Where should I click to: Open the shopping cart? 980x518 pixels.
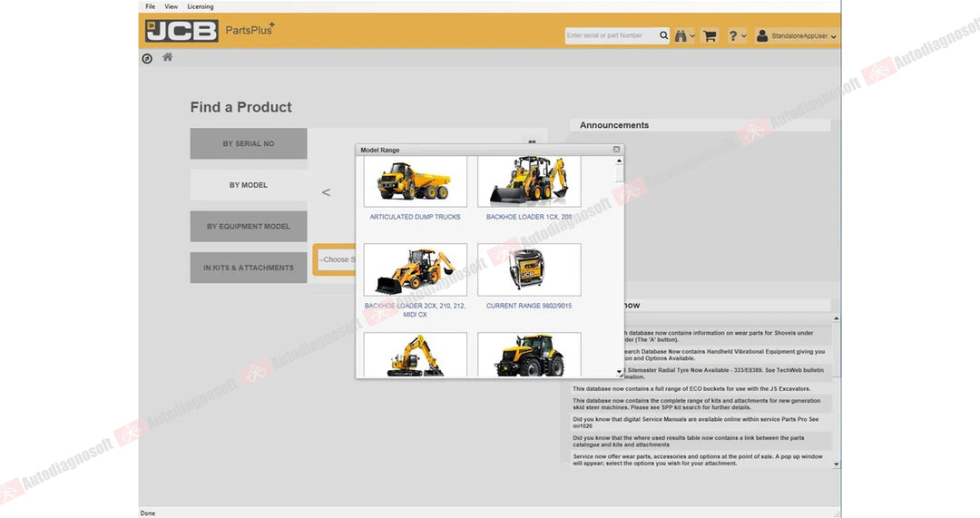click(x=710, y=36)
